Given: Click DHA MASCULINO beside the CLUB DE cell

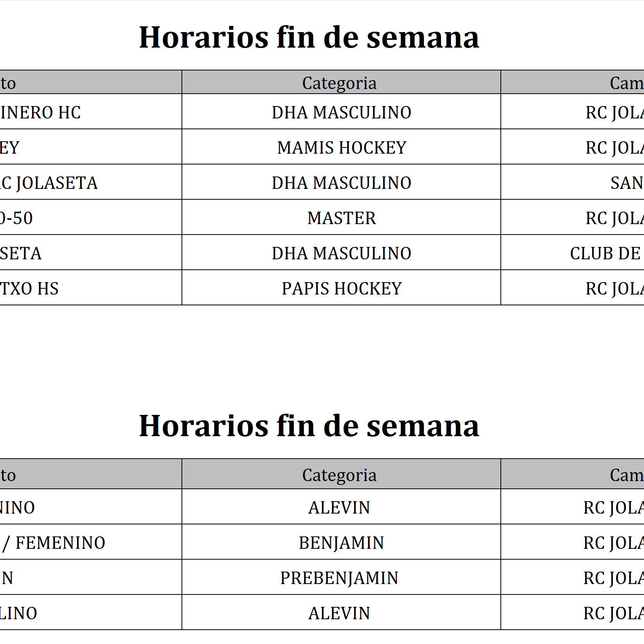Looking at the screenshot, I should pos(341,253).
